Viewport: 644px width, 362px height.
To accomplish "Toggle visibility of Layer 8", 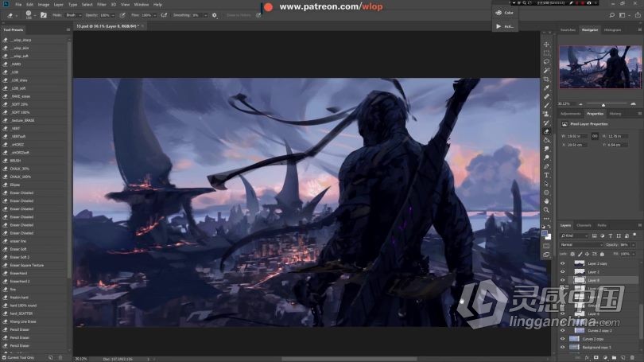I will tap(563, 280).
